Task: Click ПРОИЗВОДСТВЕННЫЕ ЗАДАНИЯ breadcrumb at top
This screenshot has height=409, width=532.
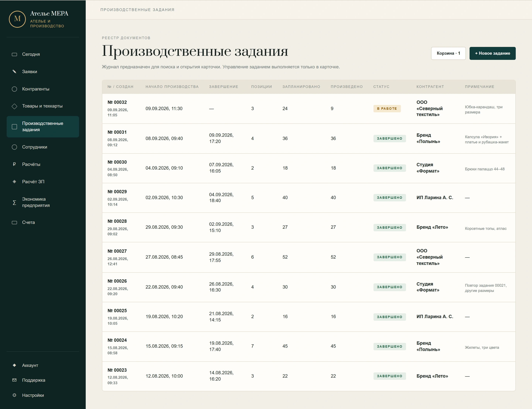Action: [x=137, y=10]
